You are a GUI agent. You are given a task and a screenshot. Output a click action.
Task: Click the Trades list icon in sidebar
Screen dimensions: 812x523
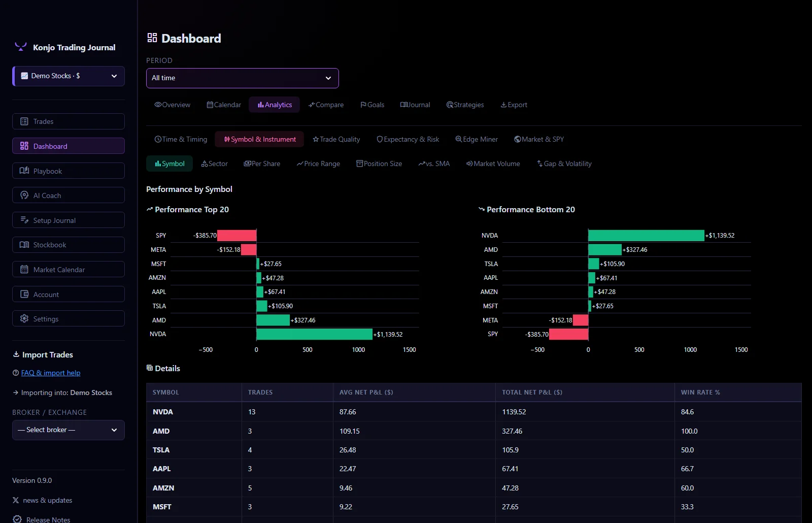click(x=24, y=121)
